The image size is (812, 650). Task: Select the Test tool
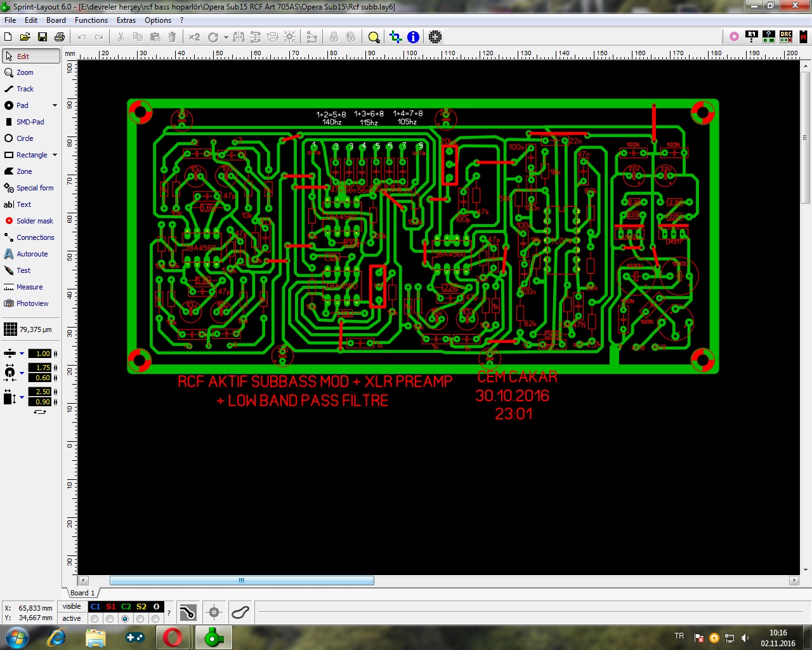click(x=31, y=270)
